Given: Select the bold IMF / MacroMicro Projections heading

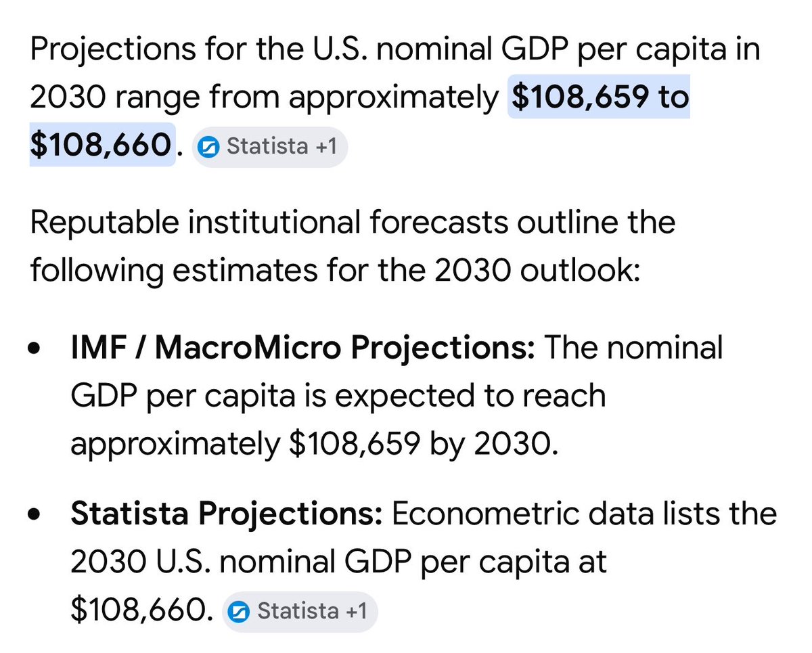Looking at the screenshot, I should [303, 348].
